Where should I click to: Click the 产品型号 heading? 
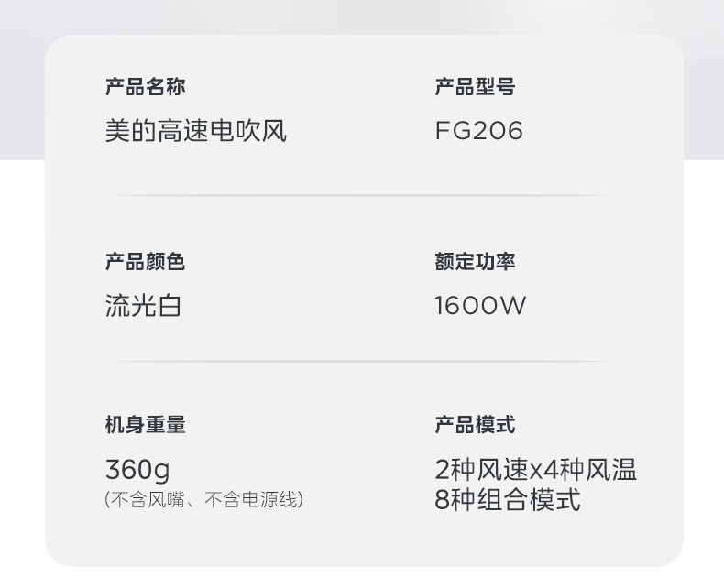tap(475, 87)
